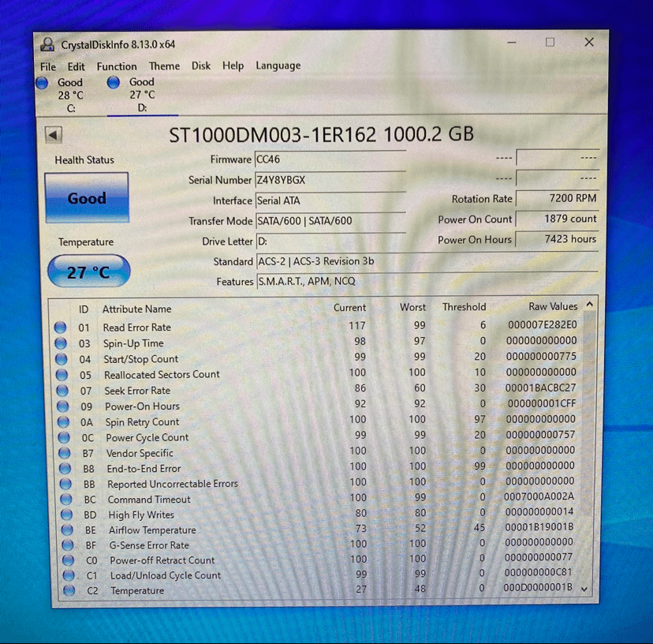
Task: Click the status orb for Airflow Temperature
Action: (x=67, y=530)
